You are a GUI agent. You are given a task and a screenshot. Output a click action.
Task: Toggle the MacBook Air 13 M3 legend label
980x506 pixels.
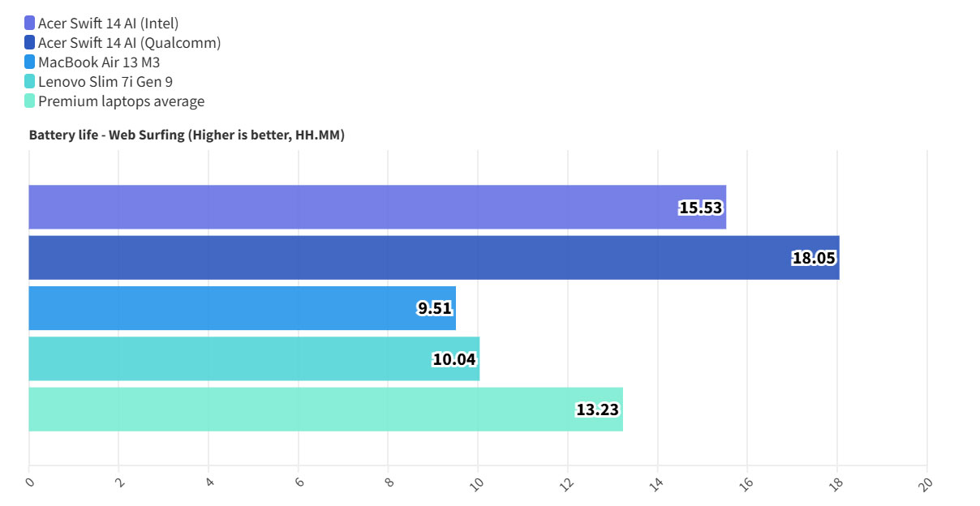click(99, 62)
